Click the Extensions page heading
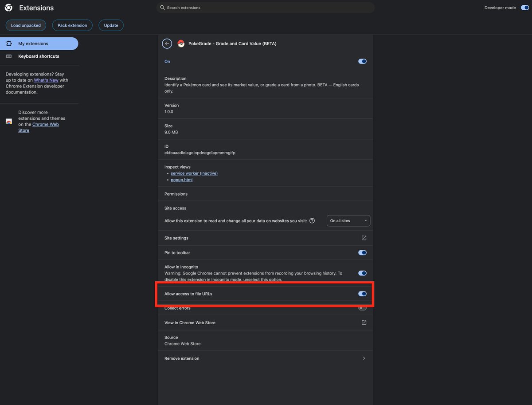532x405 pixels. click(x=36, y=8)
